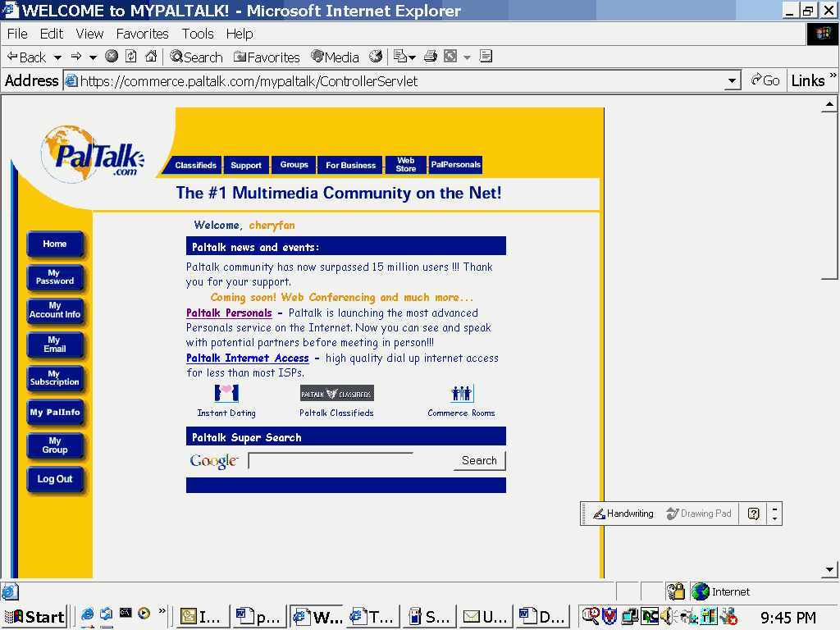Open the Help menu
The image size is (840, 630).
tap(240, 34)
